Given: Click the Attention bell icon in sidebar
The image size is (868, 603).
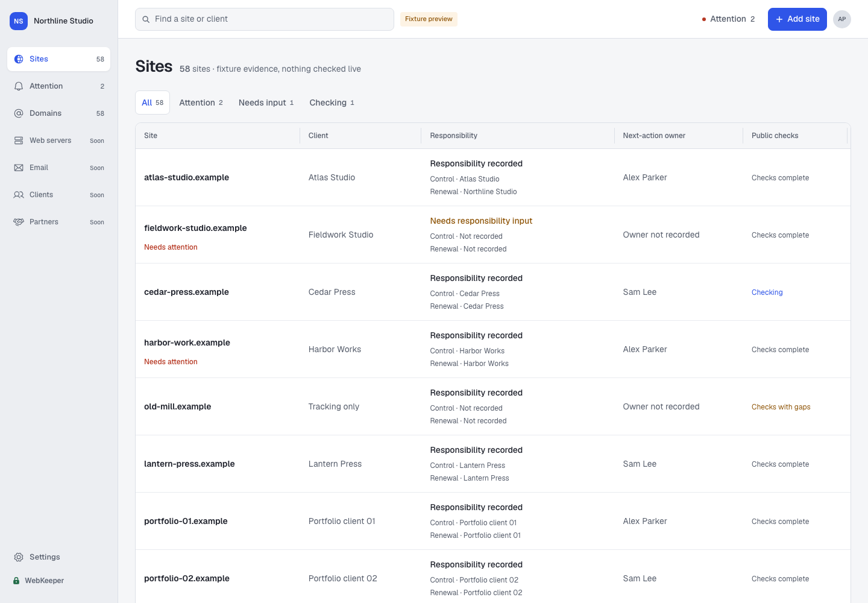Looking at the screenshot, I should [x=19, y=86].
